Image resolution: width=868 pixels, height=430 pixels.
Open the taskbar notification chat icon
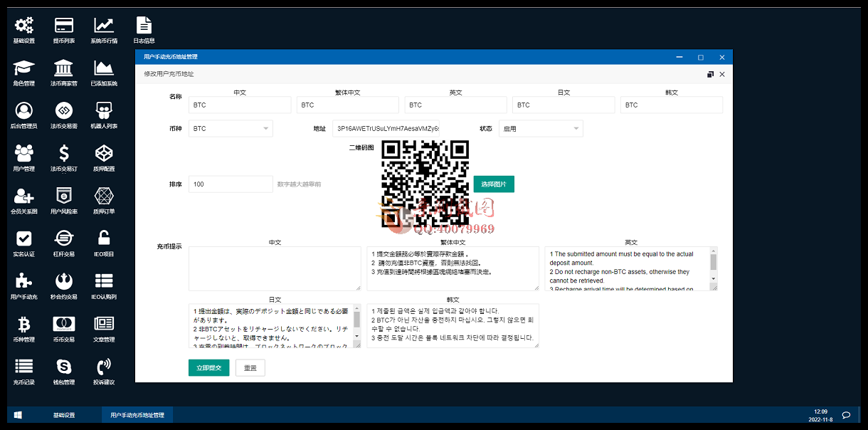[847, 415]
